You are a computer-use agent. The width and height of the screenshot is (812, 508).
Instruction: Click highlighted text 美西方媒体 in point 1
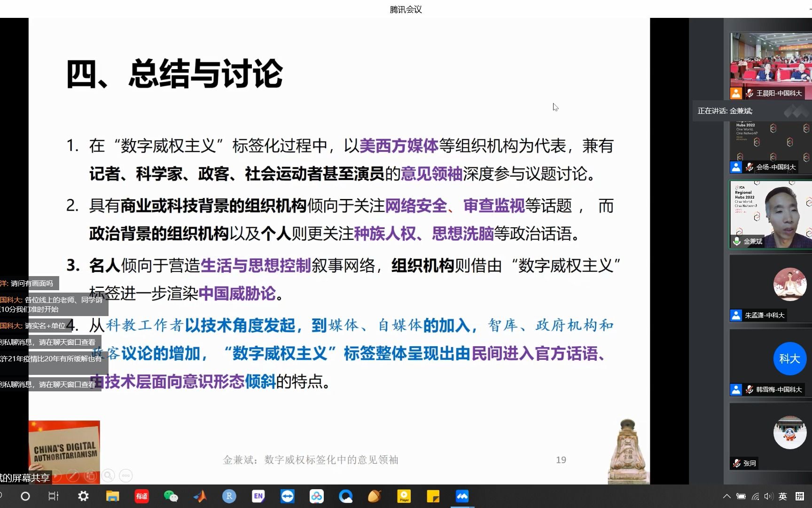coord(399,146)
